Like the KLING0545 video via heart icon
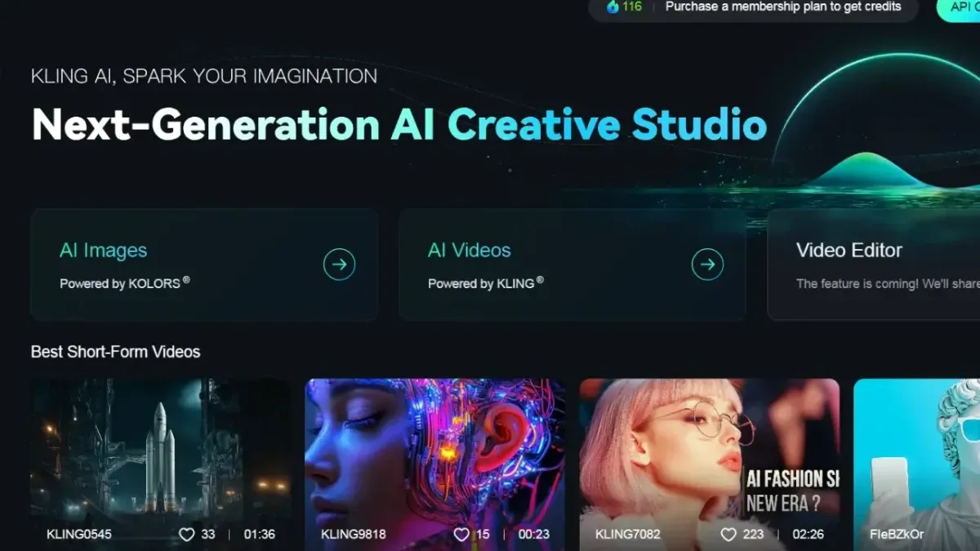980x551 pixels. pos(187,535)
